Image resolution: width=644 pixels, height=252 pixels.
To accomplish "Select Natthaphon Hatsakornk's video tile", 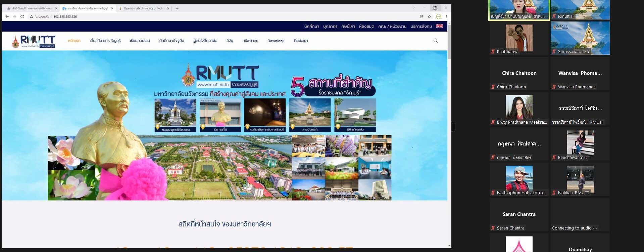I will [519, 179].
